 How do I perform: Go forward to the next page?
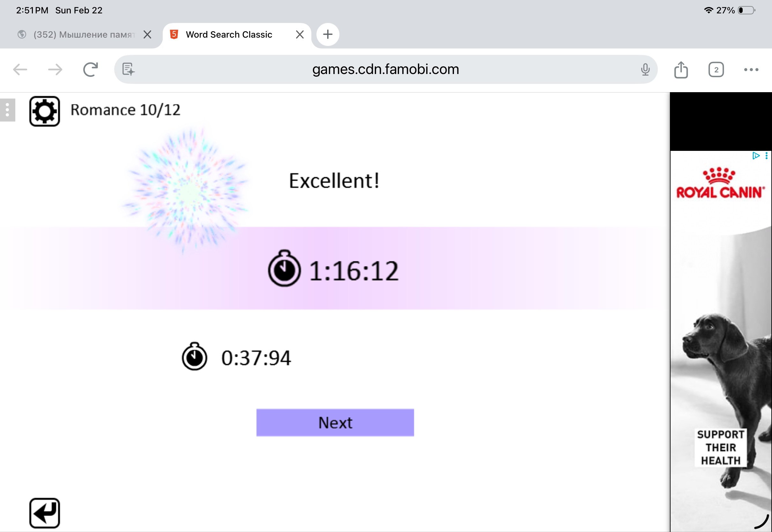55,70
